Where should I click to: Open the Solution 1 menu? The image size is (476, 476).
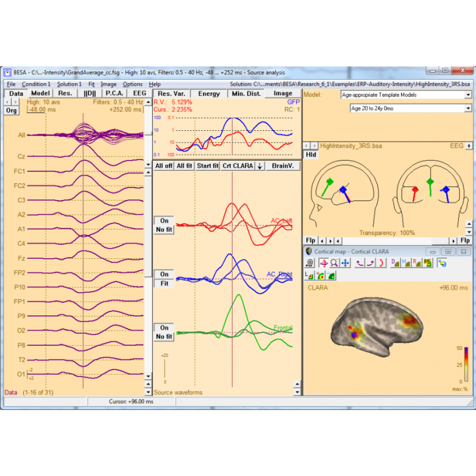click(69, 84)
